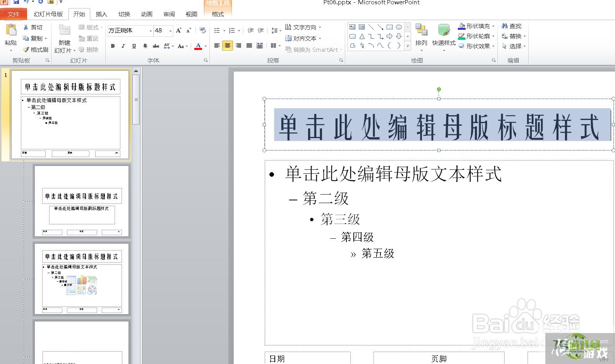The image size is (615, 364).
Task: Switch to Transitions (切换) tab
Action: click(x=124, y=14)
